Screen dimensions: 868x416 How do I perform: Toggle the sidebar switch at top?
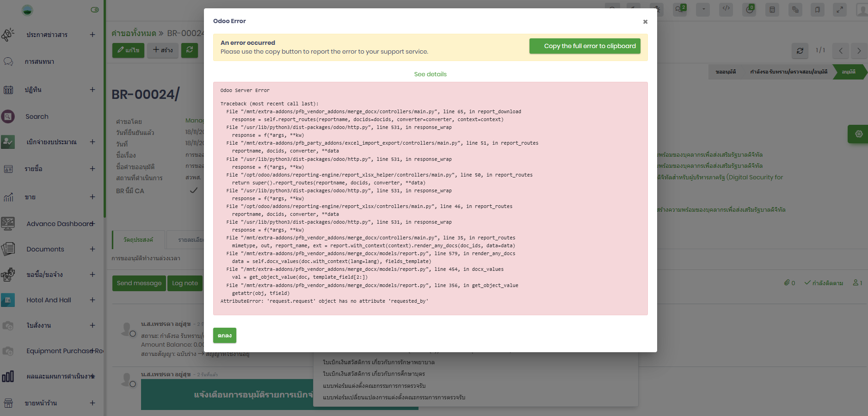tap(95, 10)
